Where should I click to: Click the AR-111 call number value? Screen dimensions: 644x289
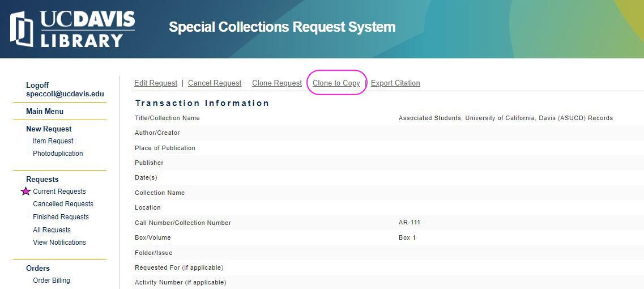pos(410,223)
